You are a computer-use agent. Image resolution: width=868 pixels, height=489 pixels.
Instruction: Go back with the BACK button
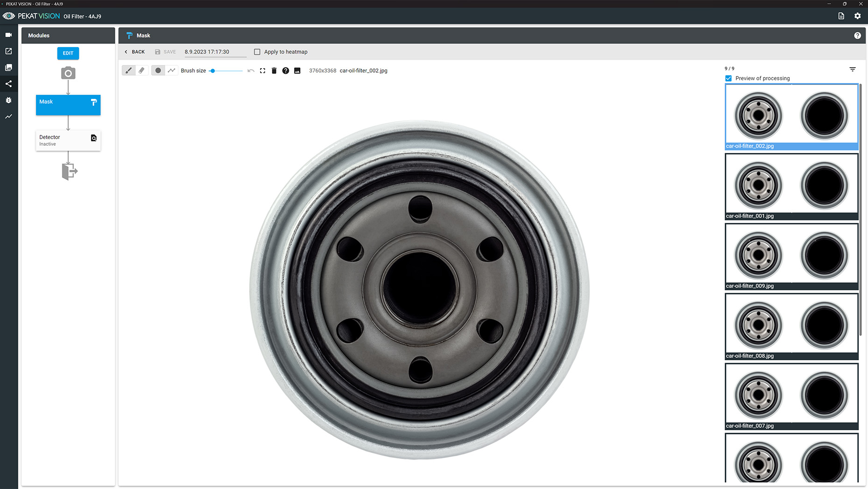coord(134,52)
